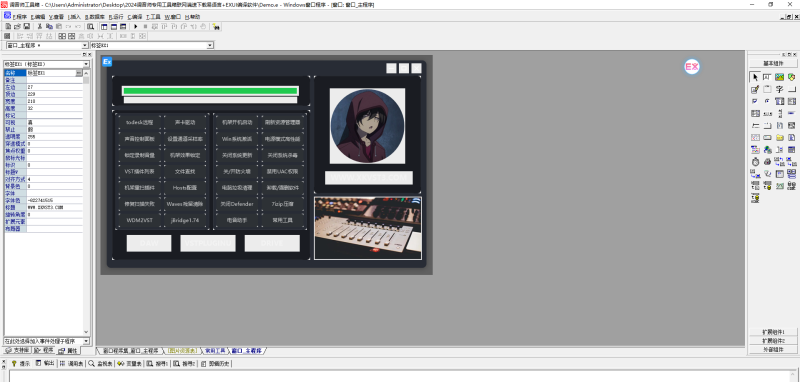The height and width of the screenshot is (382, 800).
Task: Click the 扩展组件1 button
Action: click(772, 332)
